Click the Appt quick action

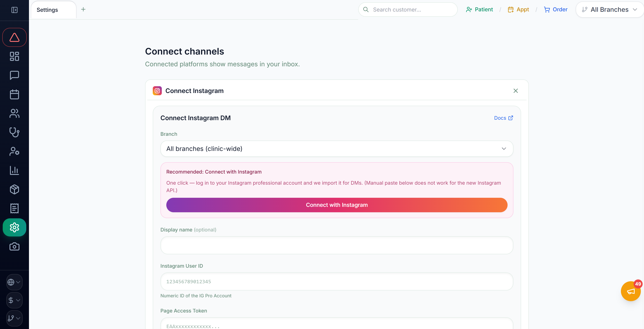click(518, 10)
